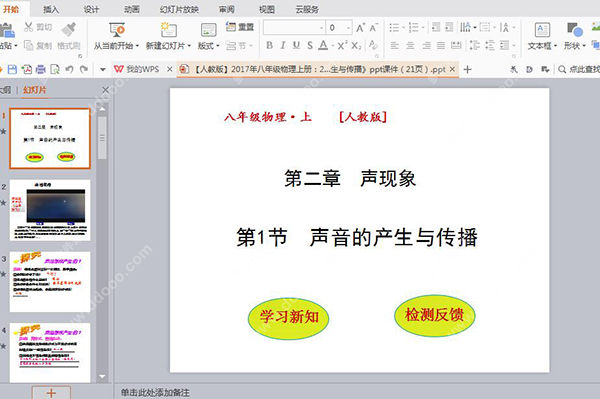Click the Reset (重置) button
The width and height of the screenshot is (600, 399).
240,27
